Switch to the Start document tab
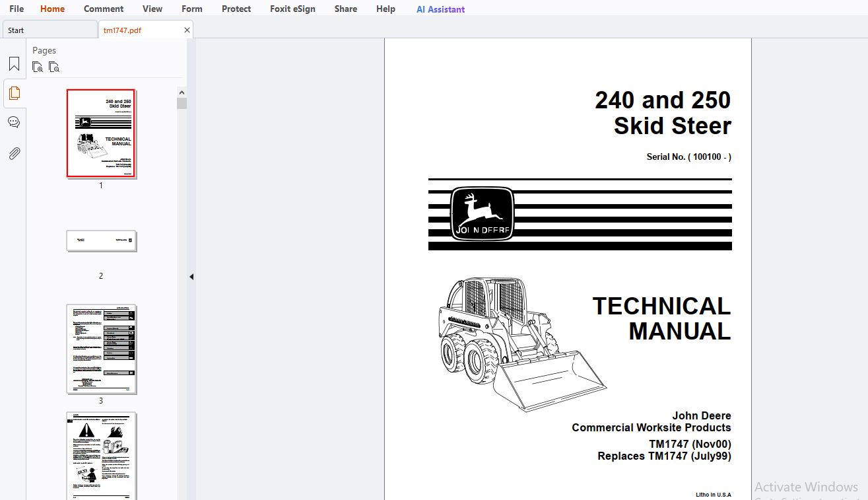 pos(50,30)
